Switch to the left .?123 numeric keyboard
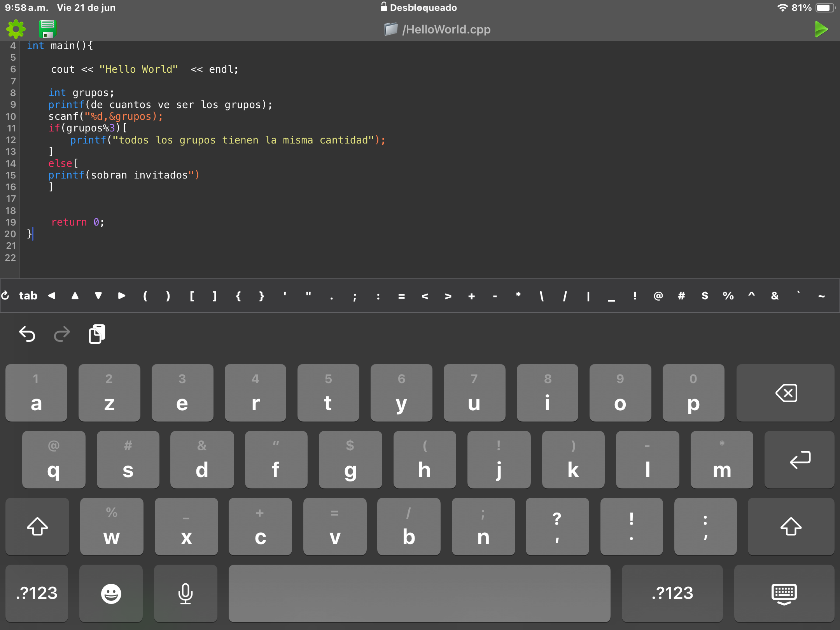Image resolution: width=840 pixels, height=630 pixels. pyautogui.click(x=37, y=593)
